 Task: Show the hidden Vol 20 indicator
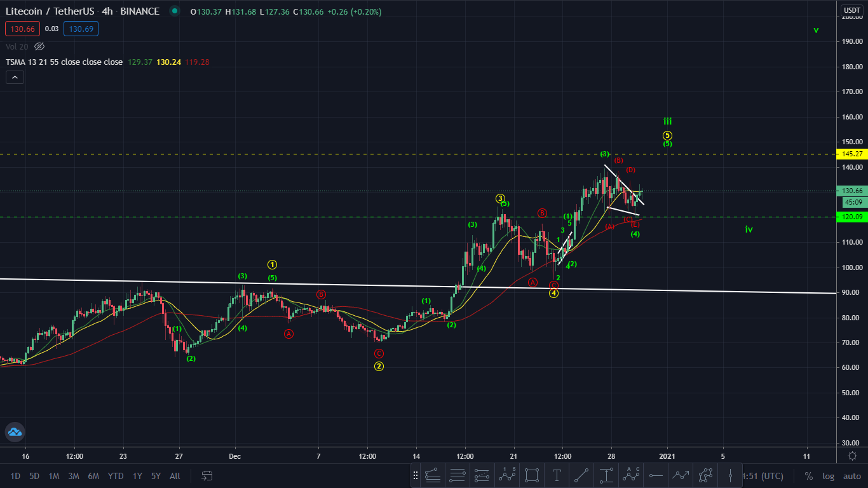(x=39, y=46)
